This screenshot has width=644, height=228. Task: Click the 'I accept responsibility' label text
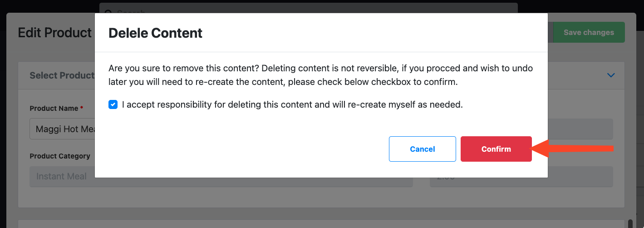292,104
